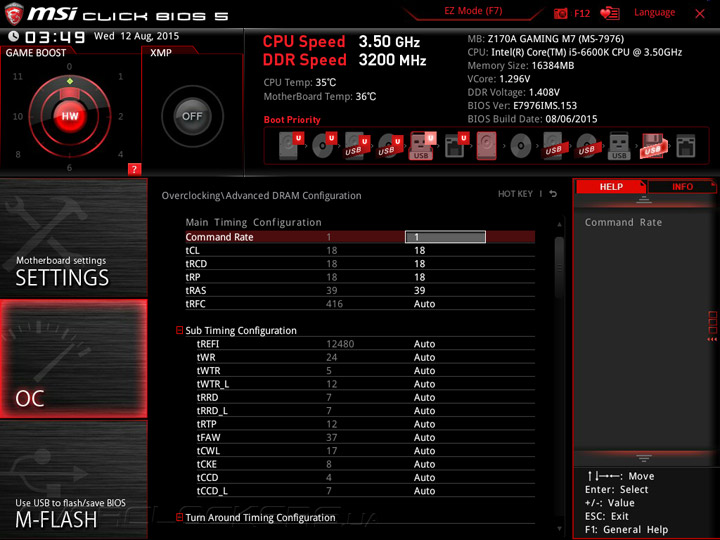Screen dimensions: 720x540
Task: Open the tCWL Auto setting
Action: [x=424, y=451]
